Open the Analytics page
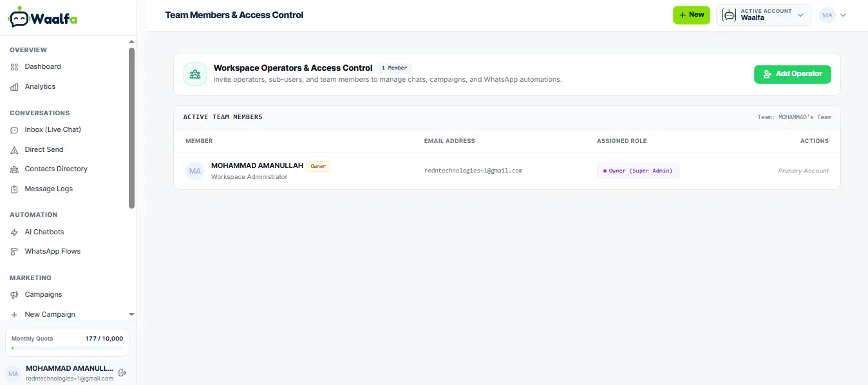This screenshot has width=868, height=385. click(x=40, y=87)
